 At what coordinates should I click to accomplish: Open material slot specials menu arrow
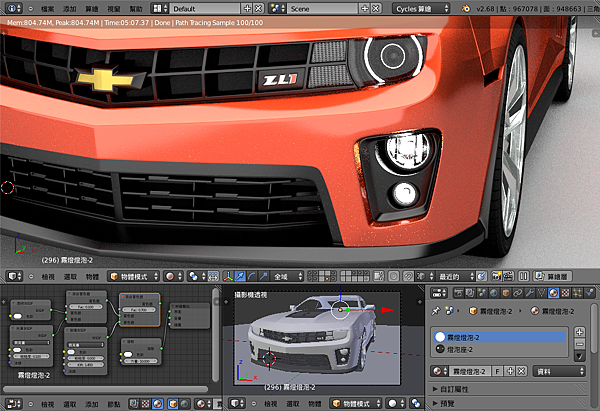pyautogui.click(x=579, y=356)
